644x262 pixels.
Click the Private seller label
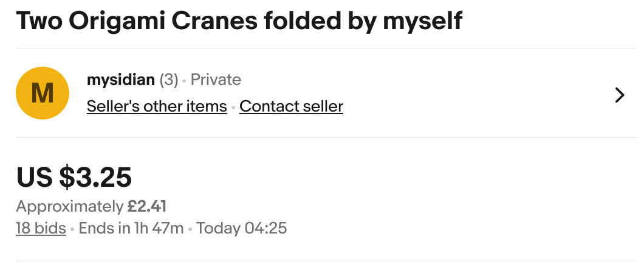tap(216, 79)
